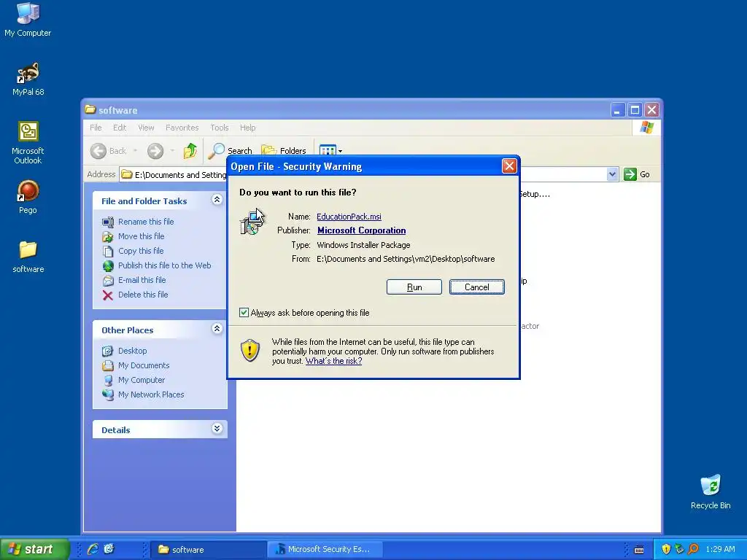Select the Pego desktop shortcut
The width and height of the screenshot is (747, 560).
pos(28,197)
